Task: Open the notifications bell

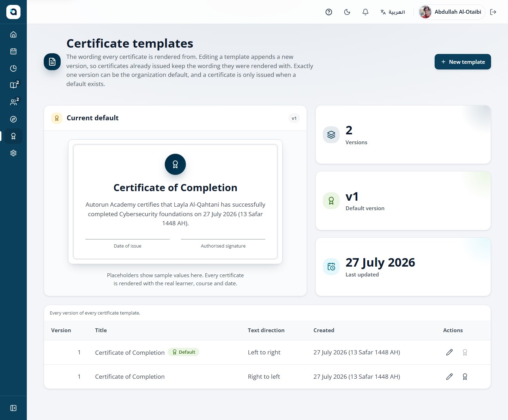Action: coord(365,12)
